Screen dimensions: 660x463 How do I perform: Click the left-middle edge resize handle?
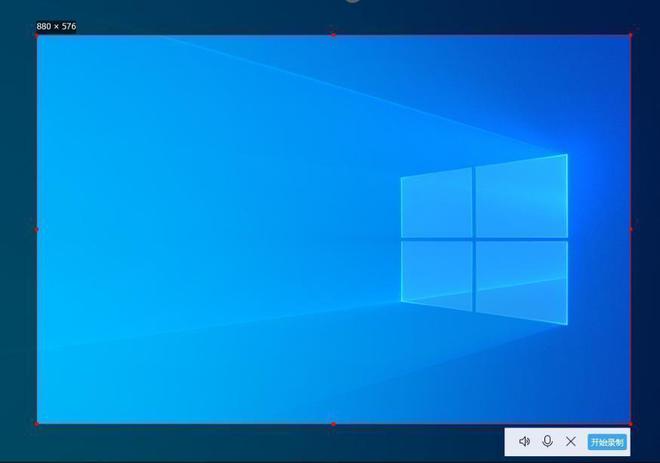[x=37, y=229]
